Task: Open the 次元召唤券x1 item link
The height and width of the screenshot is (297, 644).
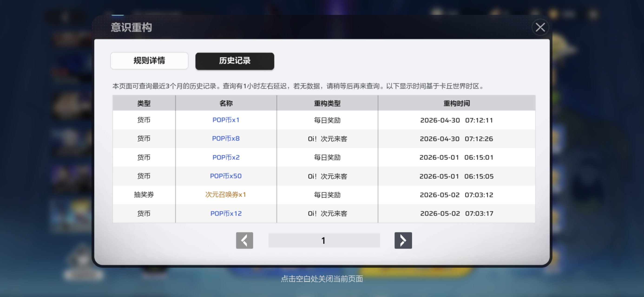Action: pos(226,195)
